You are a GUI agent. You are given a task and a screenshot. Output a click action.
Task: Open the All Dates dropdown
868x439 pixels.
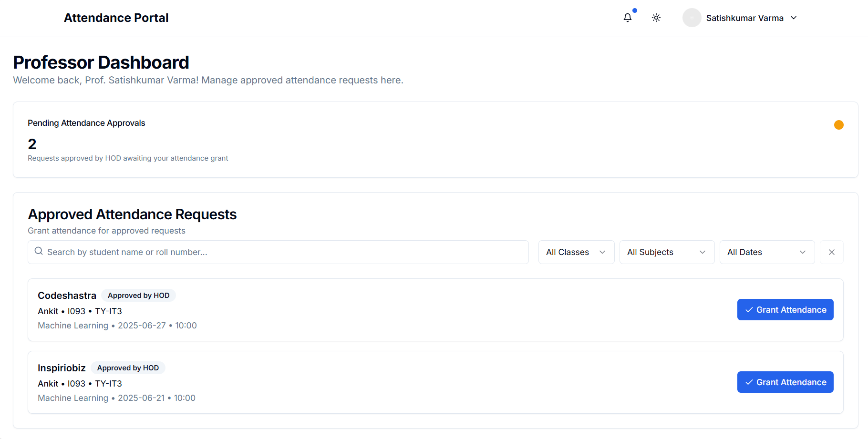(x=766, y=252)
